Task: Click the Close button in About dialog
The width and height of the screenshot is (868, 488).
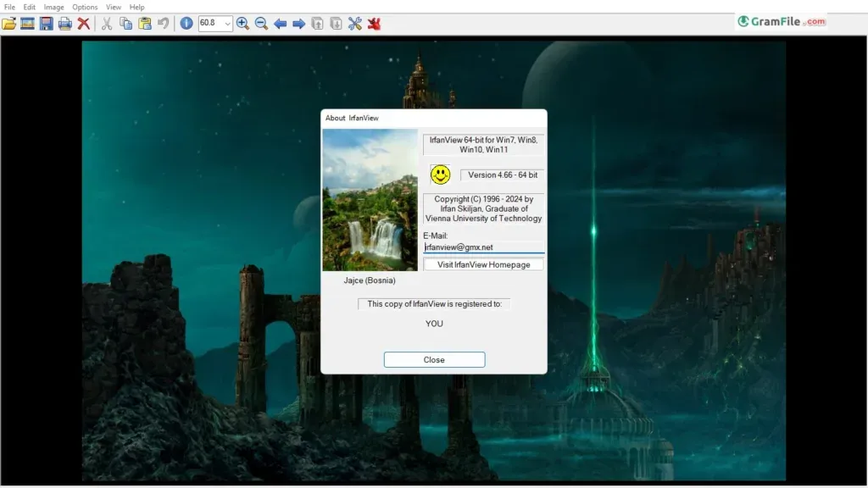Action: coord(435,359)
